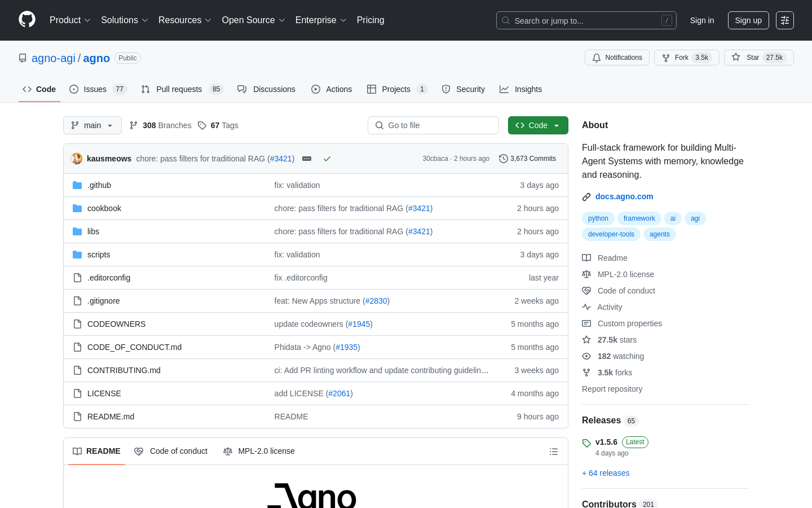
Task: Open the Pricing link
Action: tap(370, 20)
